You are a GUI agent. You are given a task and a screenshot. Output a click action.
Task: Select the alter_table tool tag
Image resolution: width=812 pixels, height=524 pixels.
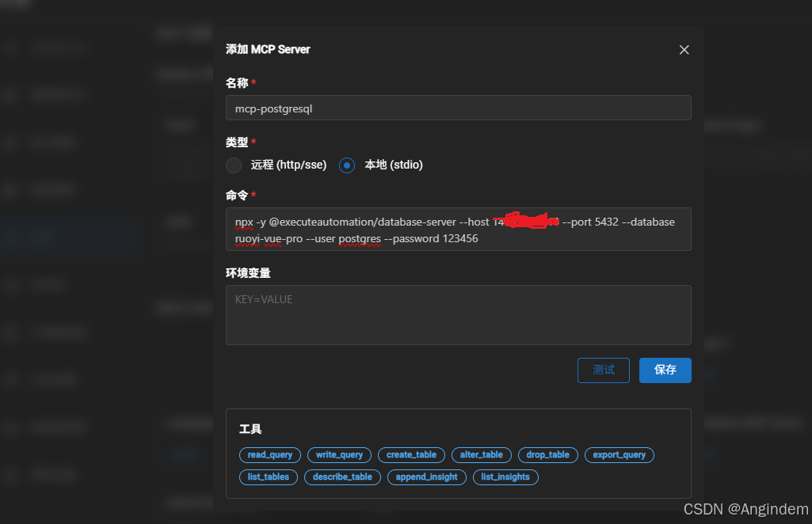click(x=481, y=454)
